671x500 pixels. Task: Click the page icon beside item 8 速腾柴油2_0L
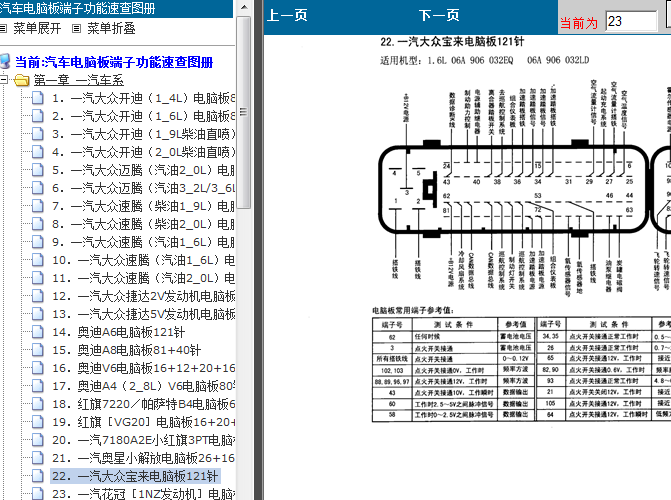pos(38,224)
